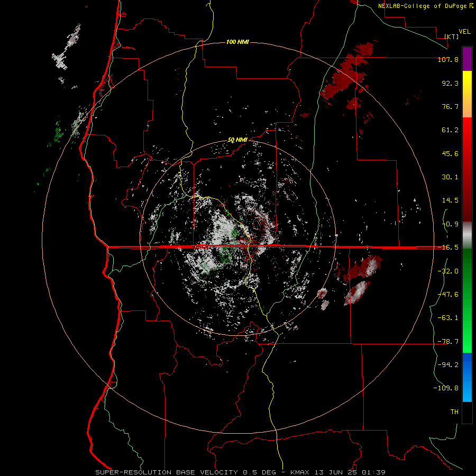Click the purple segment of the velocity color bar
The width and height of the screenshot is (476, 476).
coord(467,59)
